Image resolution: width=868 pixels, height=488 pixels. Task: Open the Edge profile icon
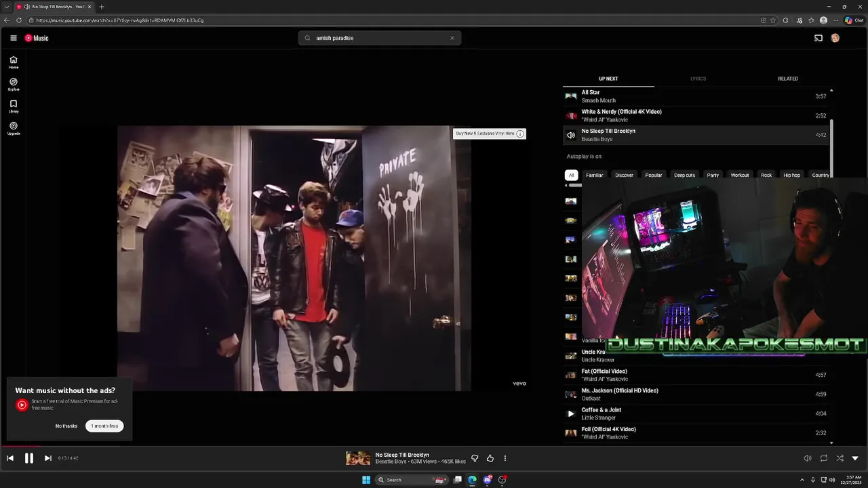click(824, 20)
